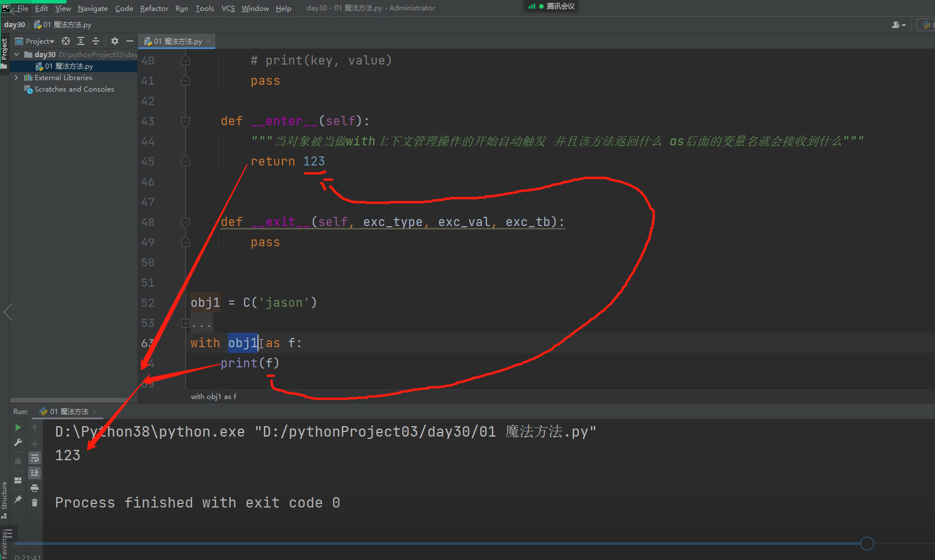This screenshot has height=560, width=935.
Task: Fold the __exit__ method at line 48
Action: click(x=185, y=222)
